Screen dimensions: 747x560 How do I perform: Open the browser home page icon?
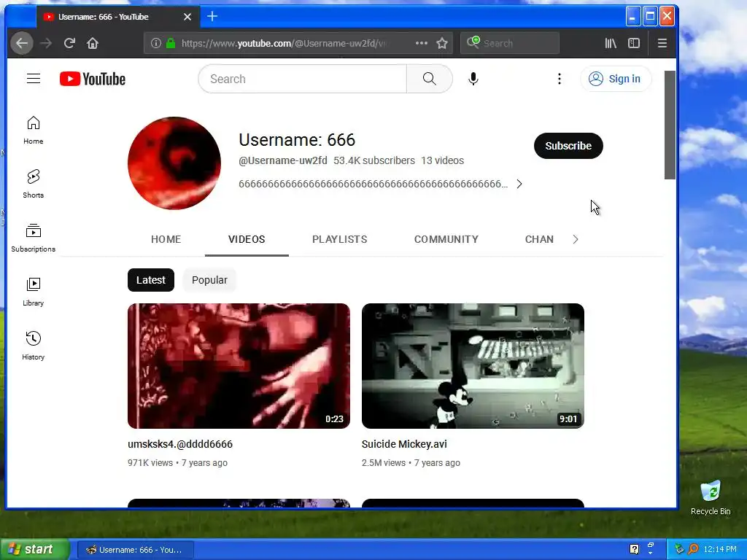[x=93, y=43]
